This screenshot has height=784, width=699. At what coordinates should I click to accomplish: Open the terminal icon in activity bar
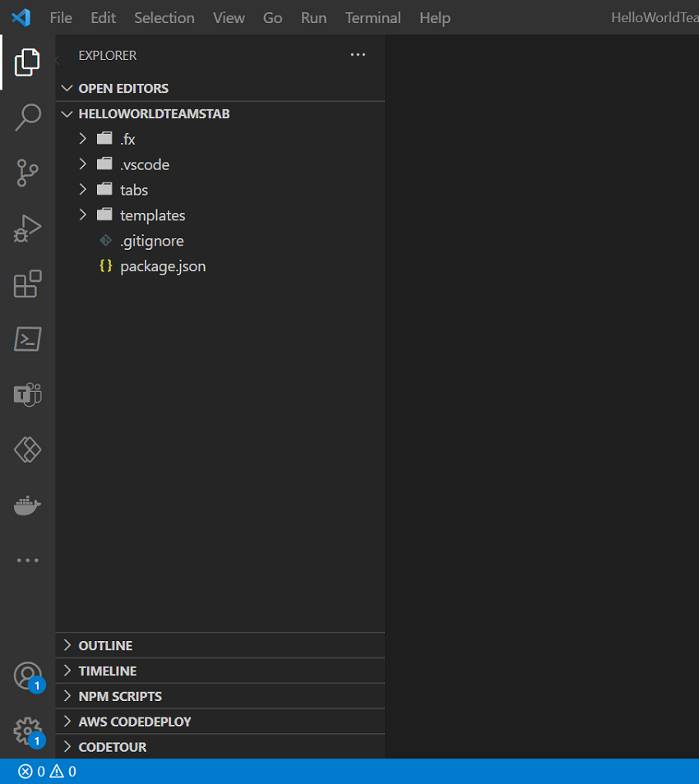point(28,339)
